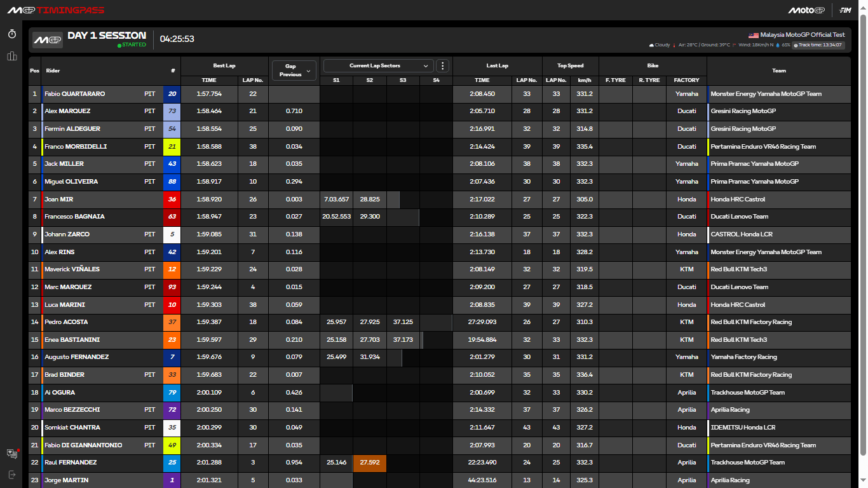Viewport: 868px width, 488px height.
Task: Click the Track time 13:34:07 badge
Action: click(820, 45)
